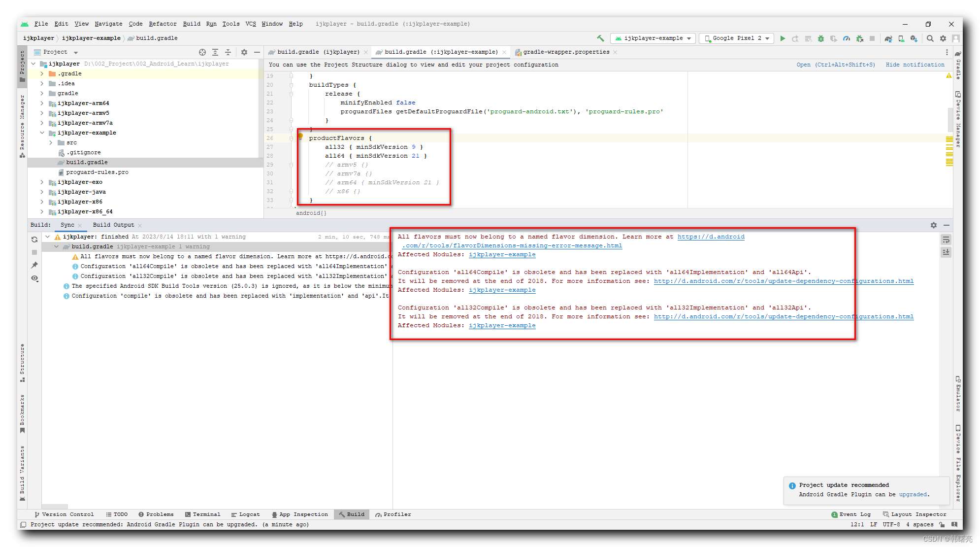The height and width of the screenshot is (547, 980).
Task: Click the Hide notification link
Action: [x=915, y=65]
